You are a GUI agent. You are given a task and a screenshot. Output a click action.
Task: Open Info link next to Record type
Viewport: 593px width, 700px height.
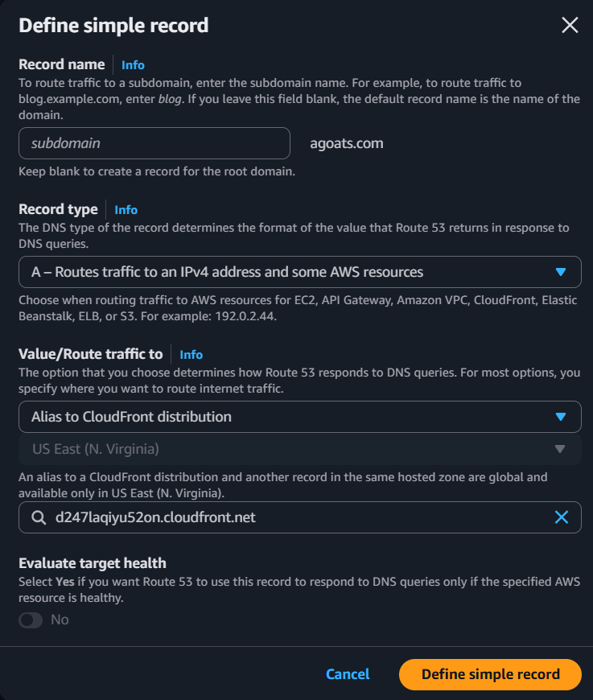126,209
